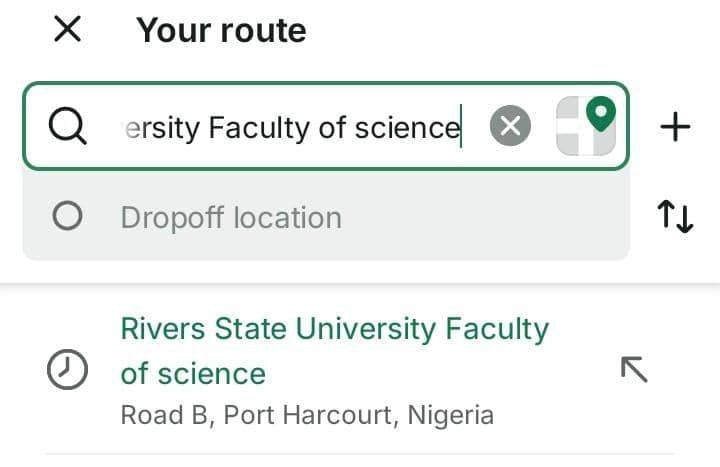Click the dropoff circle marker icon
The width and height of the screenshot is (720, 467).
(67, 217)
